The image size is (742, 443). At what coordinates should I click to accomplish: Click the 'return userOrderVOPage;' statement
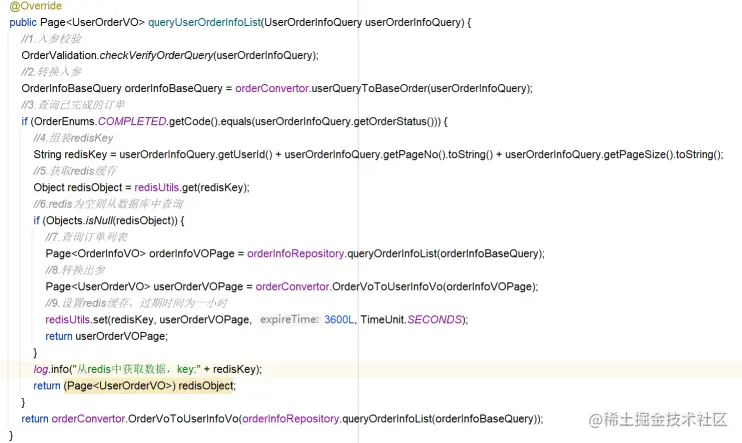pos(106,337)
